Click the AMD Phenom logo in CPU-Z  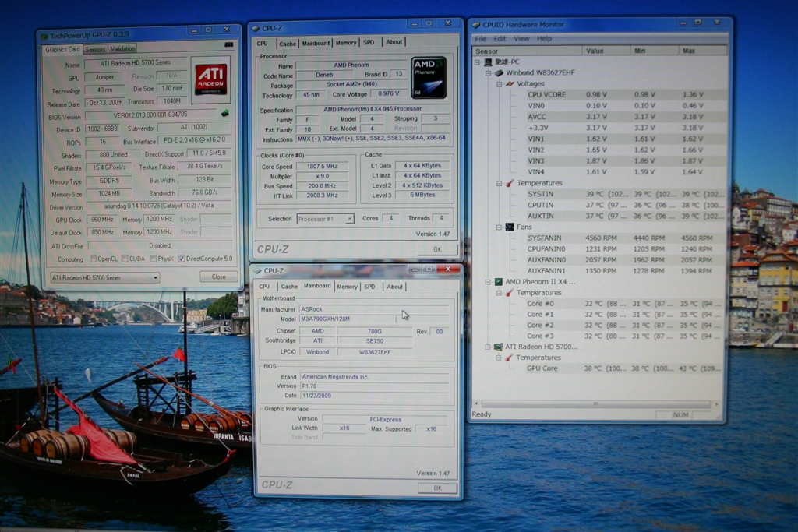pyautogui.click(x=429, y=78)
